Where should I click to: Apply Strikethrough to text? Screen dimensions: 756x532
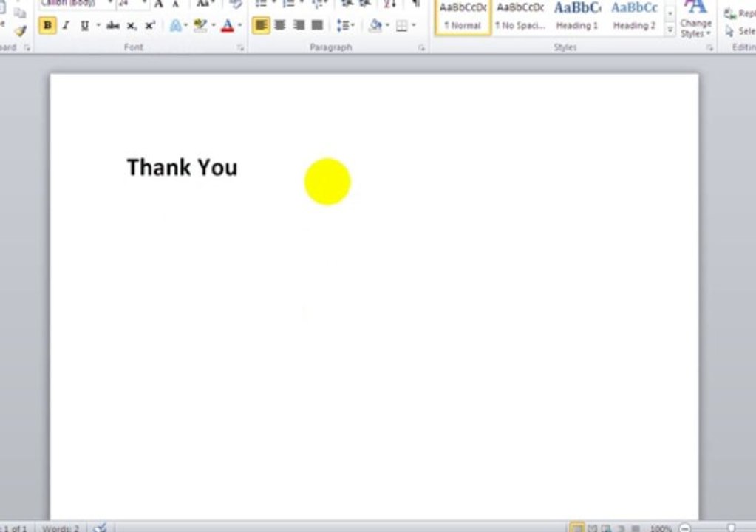[x=113, y=26]
